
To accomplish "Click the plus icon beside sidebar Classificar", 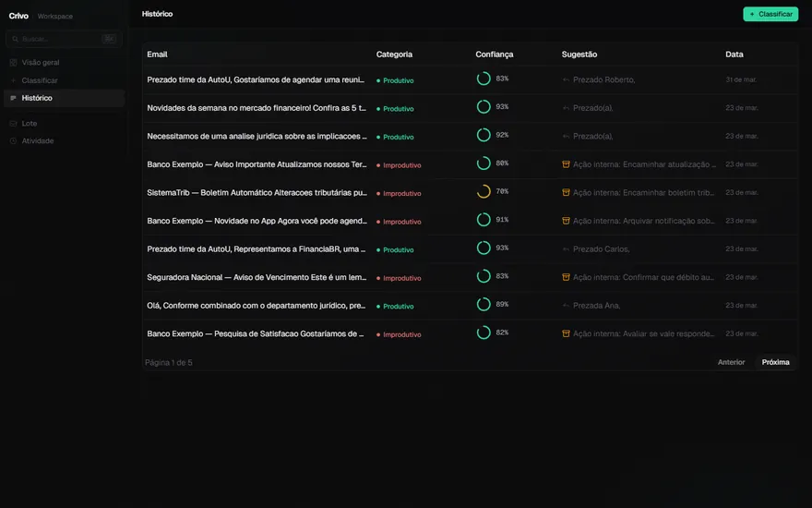I will click(14, 80).
